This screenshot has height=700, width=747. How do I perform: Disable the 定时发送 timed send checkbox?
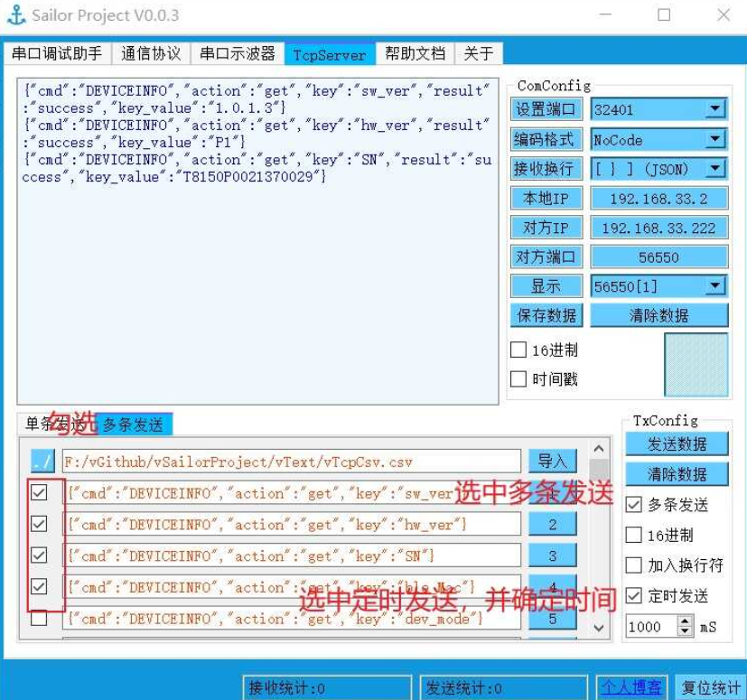click(x=634, y=594)
